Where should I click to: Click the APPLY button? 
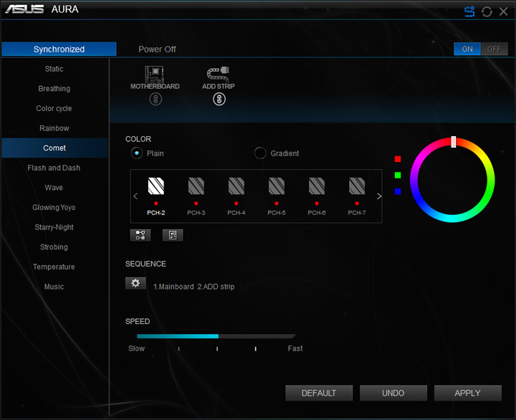(467, 393)
